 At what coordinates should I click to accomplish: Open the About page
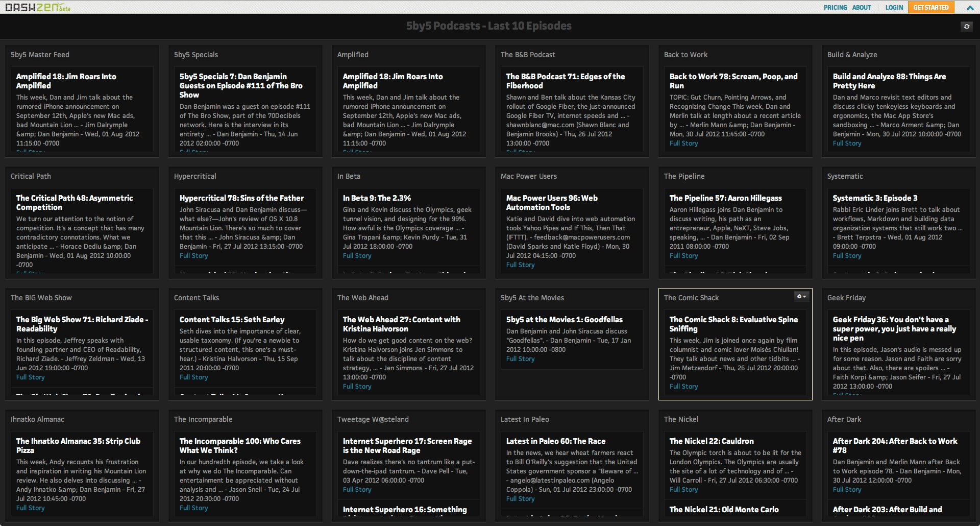pyautogui.click(x=862, y=8)
